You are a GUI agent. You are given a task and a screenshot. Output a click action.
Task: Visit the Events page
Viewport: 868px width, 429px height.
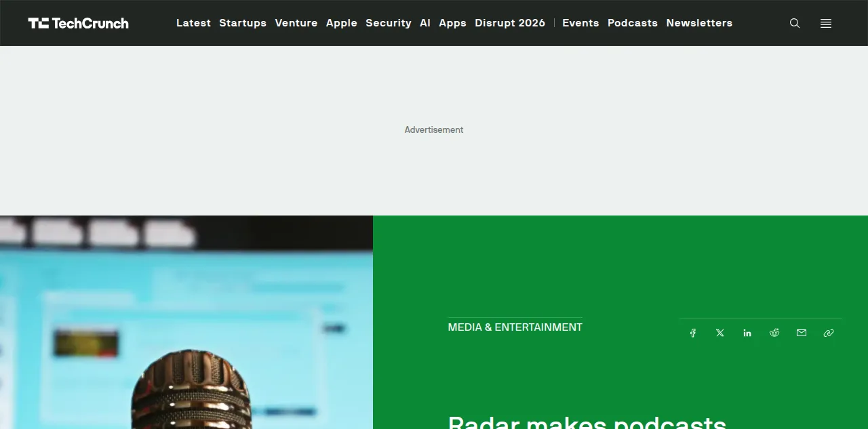(x=580, y=23)
